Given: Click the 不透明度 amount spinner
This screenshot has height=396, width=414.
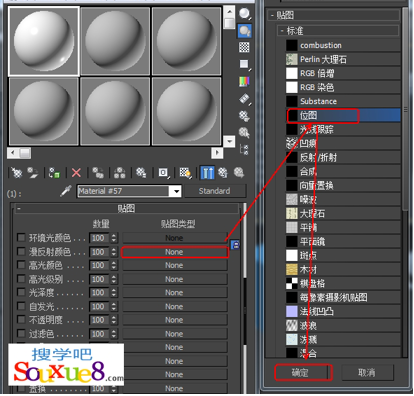Looking at the screenshot, I should tap(114, 320).
